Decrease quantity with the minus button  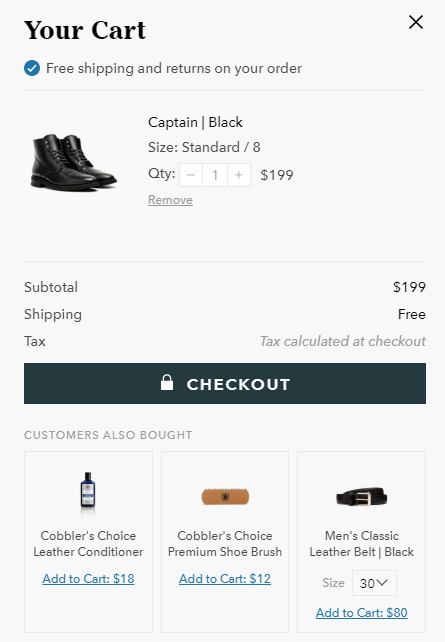[191, 175]
